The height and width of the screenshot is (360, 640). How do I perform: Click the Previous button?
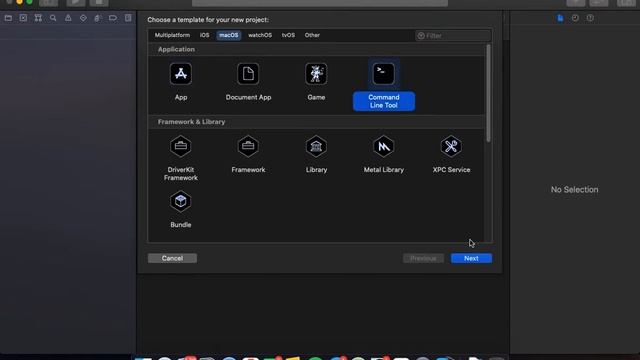[423, 258]
